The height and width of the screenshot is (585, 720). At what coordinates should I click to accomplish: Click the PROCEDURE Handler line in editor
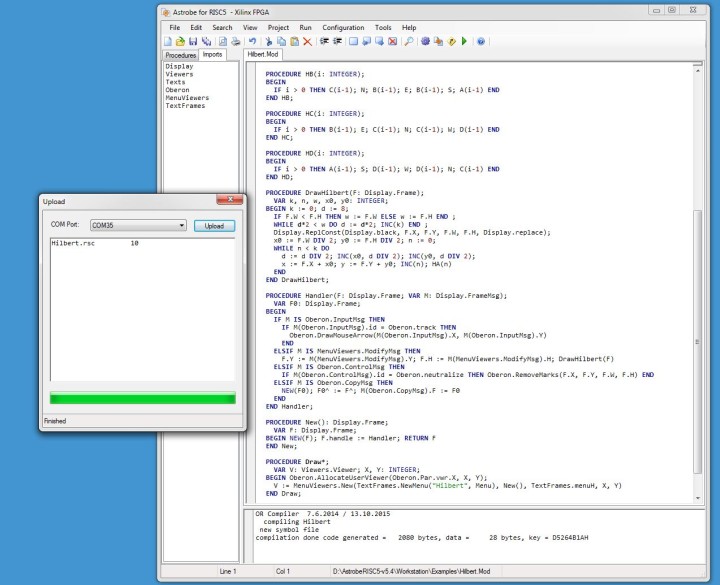click(386, 296)
